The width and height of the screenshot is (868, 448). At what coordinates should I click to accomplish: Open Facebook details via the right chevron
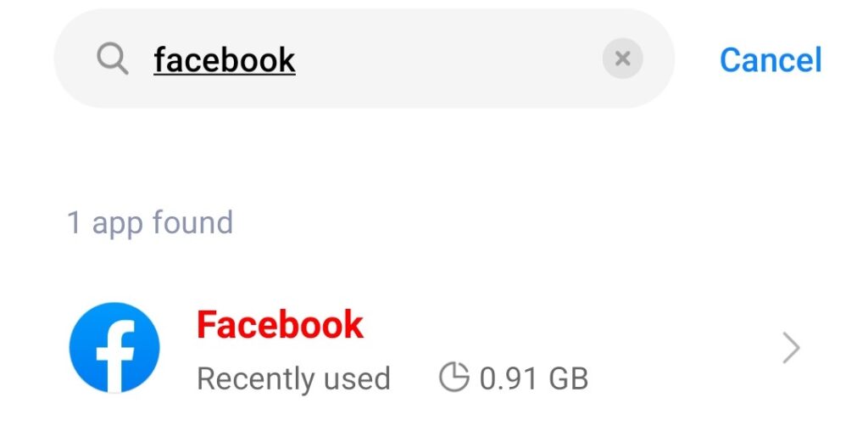tap(790, 348)
